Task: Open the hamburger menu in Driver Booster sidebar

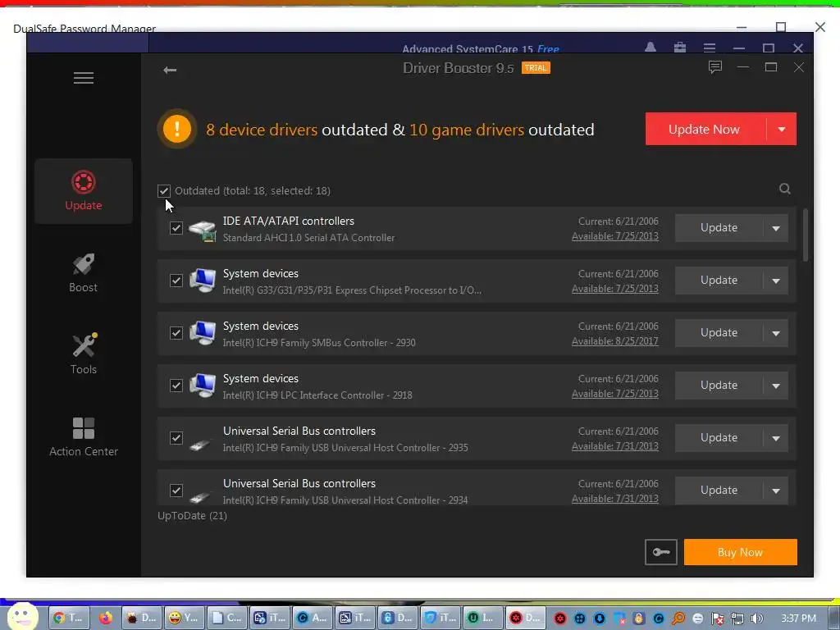Action: pos(84,78)
